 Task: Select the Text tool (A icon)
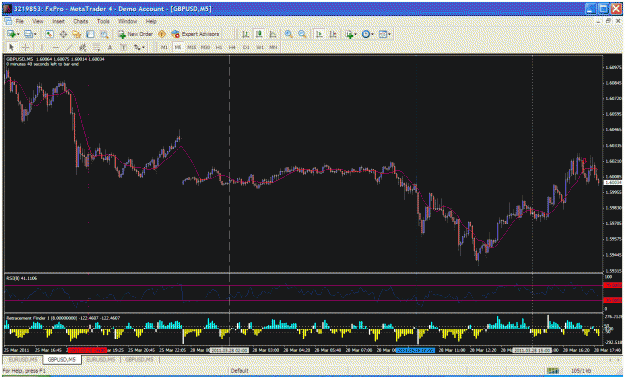point(110,47)
